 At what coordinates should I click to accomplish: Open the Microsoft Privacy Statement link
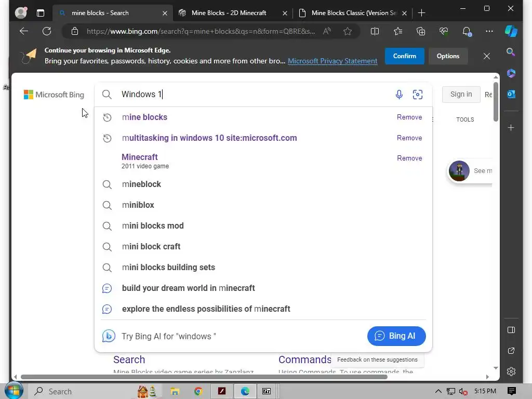coord(332,61)
